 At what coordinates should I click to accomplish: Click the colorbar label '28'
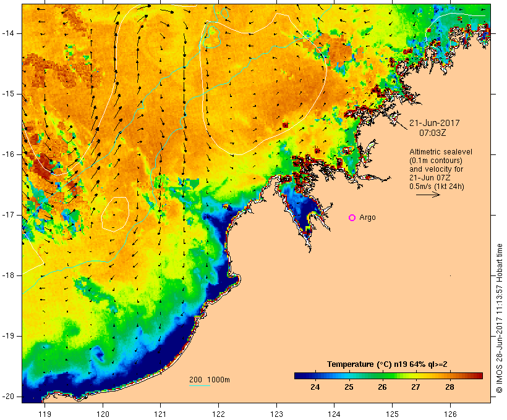point(449,387)
